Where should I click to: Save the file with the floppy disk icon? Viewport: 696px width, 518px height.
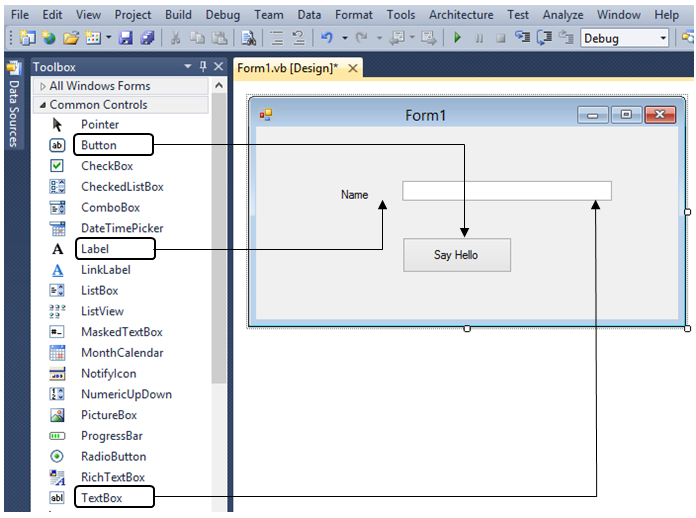[126, 38]
